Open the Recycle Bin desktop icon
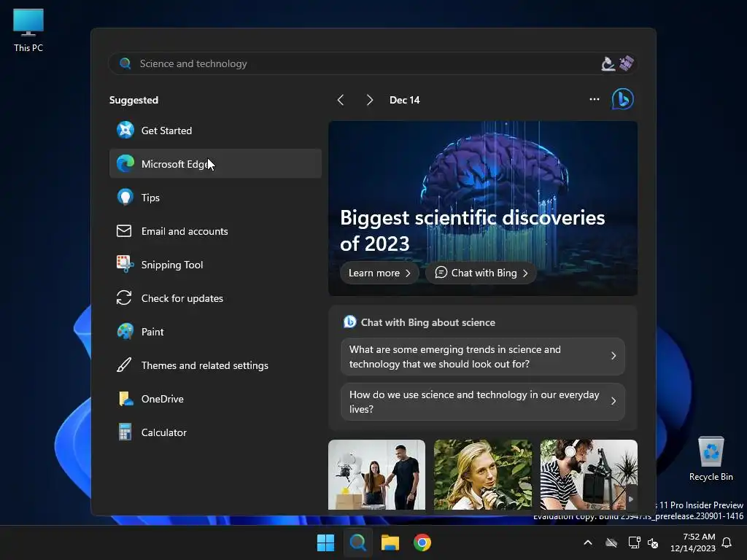This screenshot has width=747, height=560. (711, 459)
